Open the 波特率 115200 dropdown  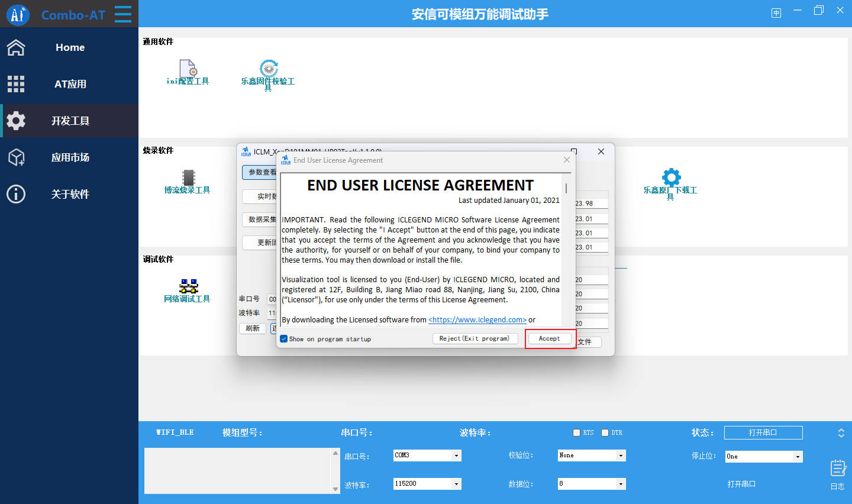click(x=427, y=484)
